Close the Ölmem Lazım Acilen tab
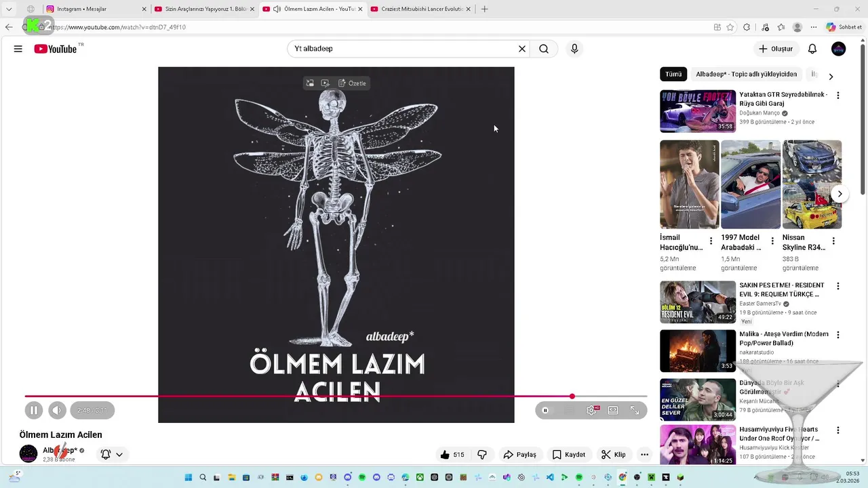 coord(360,9)
